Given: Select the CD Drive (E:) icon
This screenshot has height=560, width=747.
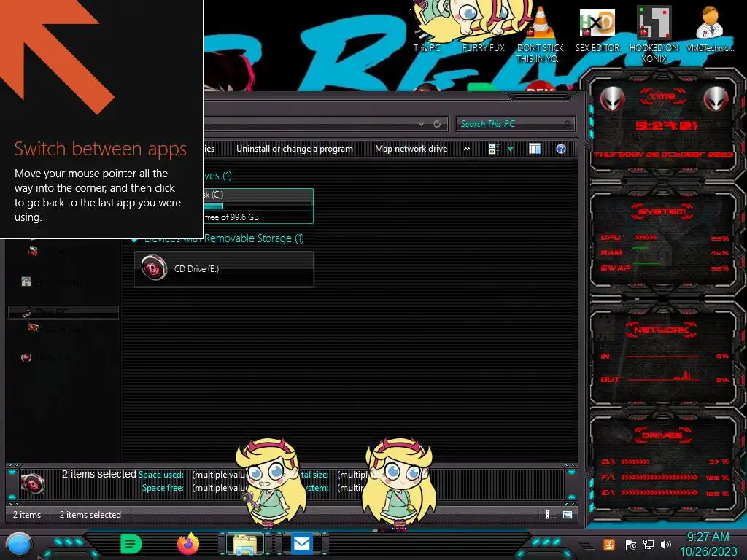Looking at the screenshot, I should [154, 268].
